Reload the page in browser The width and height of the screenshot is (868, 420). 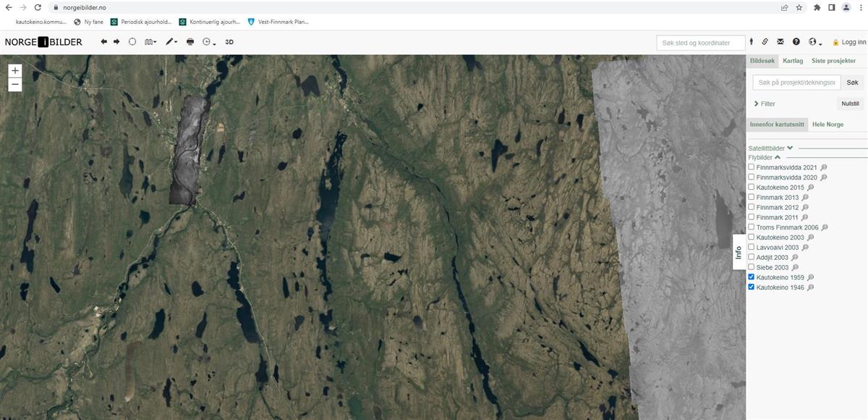pyautogui.click(x=36, y=7)
